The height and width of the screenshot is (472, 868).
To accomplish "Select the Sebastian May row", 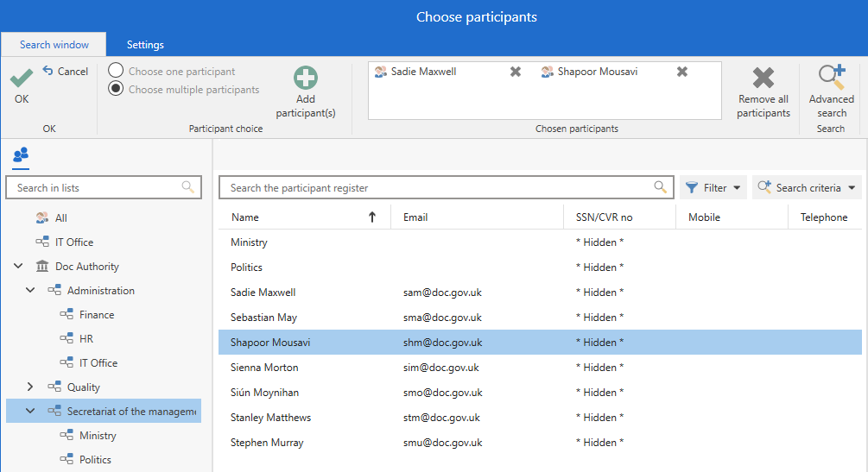I will [x=541, y=317].
